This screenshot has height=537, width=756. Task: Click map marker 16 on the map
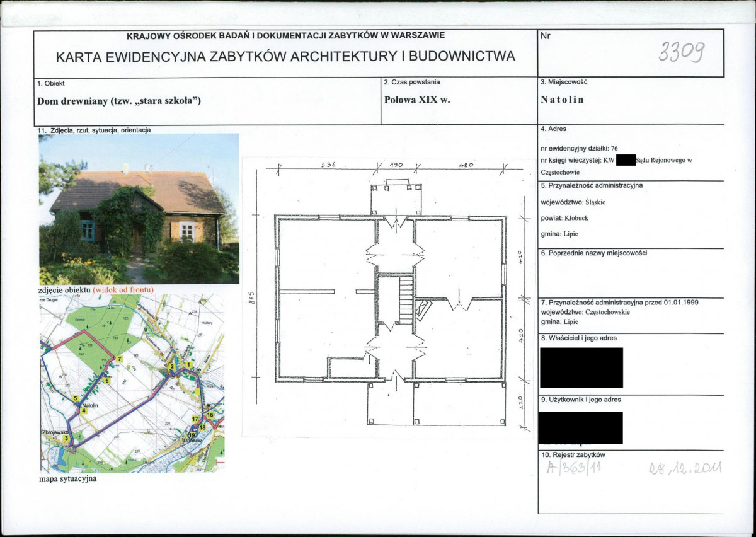point(210,415)
